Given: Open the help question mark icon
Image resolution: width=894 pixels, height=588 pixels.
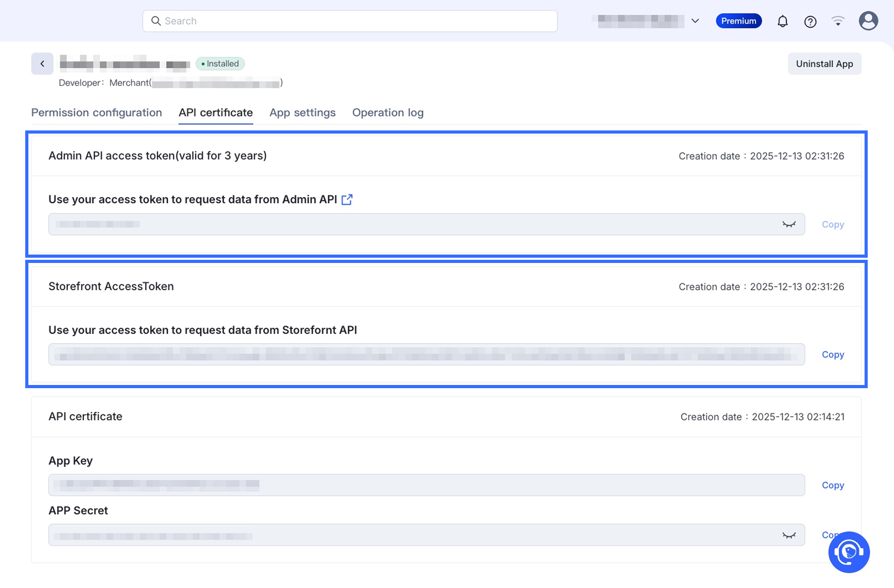Looking at the screenshot, I should [x=810, y=22].
